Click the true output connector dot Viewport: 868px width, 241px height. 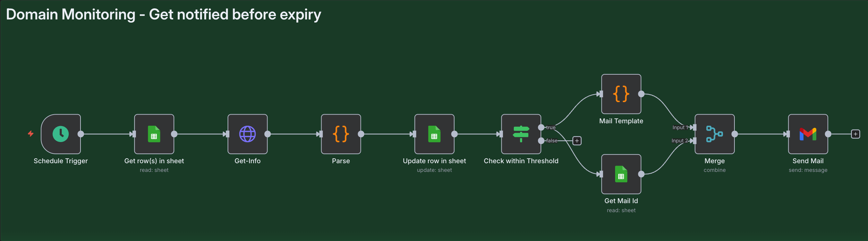tap(541, 127)
